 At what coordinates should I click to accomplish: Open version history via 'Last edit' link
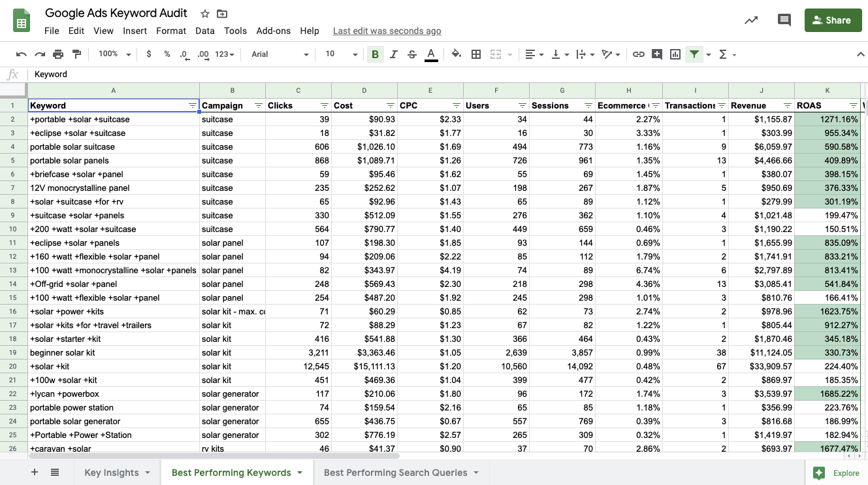(387, 31)
